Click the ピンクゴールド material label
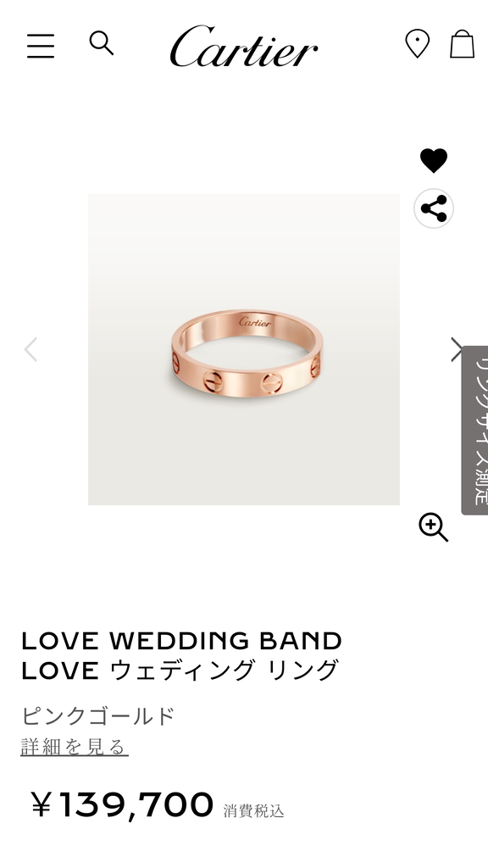488x868 pixels. pos(98,715)
